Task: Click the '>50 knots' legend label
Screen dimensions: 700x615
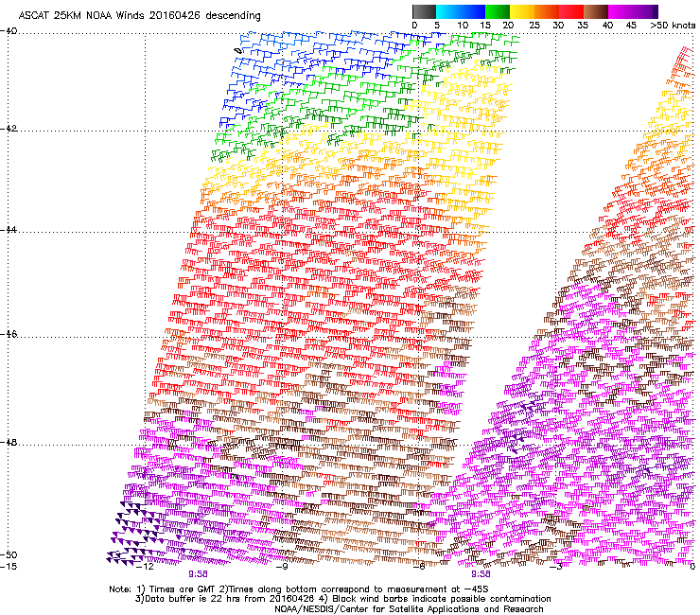Action: point(673,25)
